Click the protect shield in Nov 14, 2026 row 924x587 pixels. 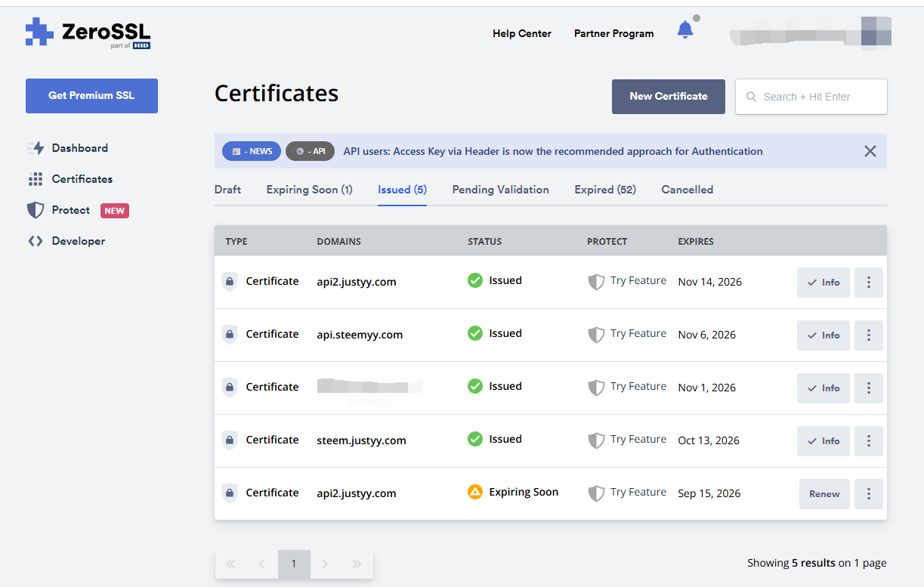pyautogui.click(x=596, y=282)
